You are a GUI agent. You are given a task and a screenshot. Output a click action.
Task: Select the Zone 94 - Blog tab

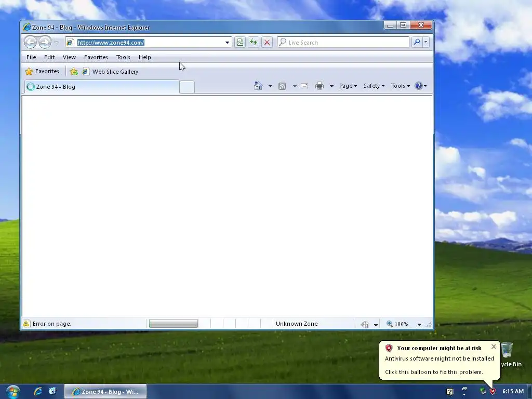102,87
